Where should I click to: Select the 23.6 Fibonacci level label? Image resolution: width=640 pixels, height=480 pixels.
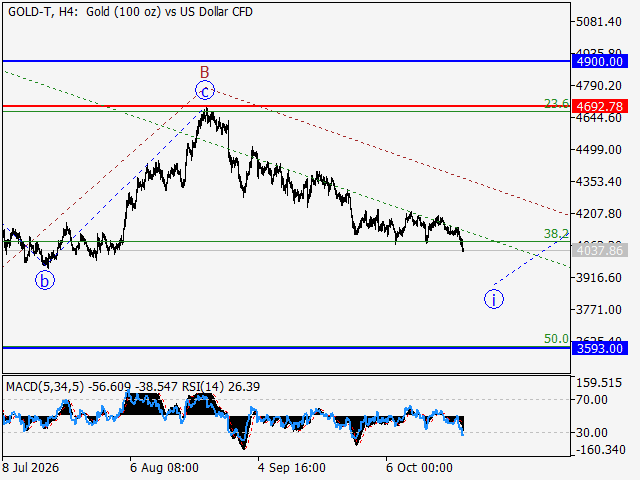[x=556, y=104]
